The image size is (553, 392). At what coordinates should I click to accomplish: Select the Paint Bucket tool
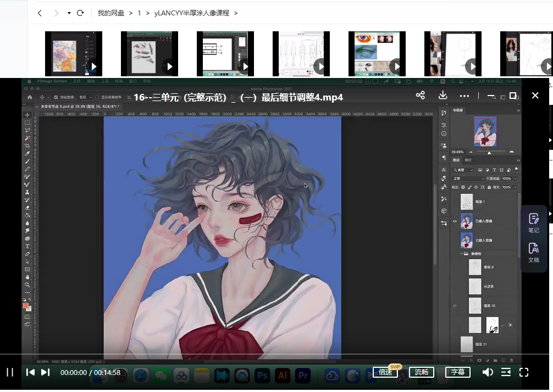(27, 215)
